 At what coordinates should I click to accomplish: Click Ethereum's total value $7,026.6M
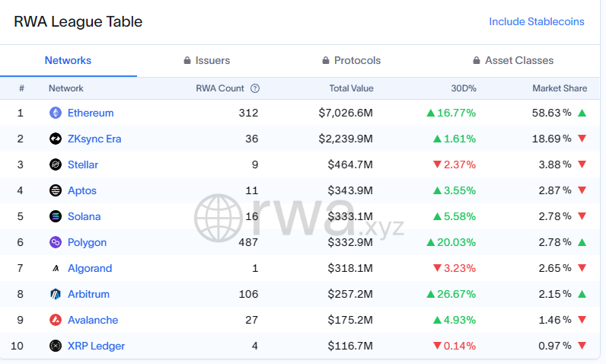(x=346, y=113)
